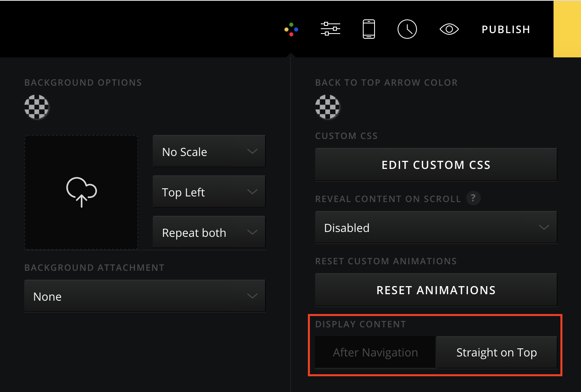
Task: Click the cloud upload icon
Action: tap(81, 192)
